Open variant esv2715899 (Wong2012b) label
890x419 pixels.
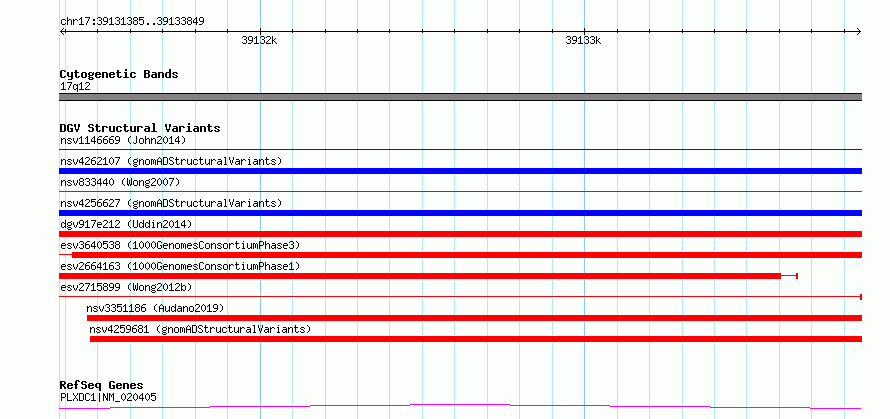click(126, 287)
